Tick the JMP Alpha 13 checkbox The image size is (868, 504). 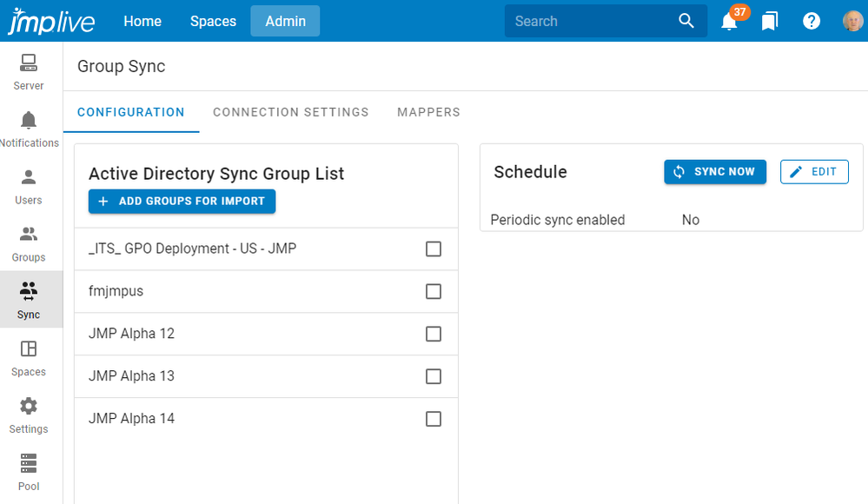pyautogui.click(x=434, y=376)
